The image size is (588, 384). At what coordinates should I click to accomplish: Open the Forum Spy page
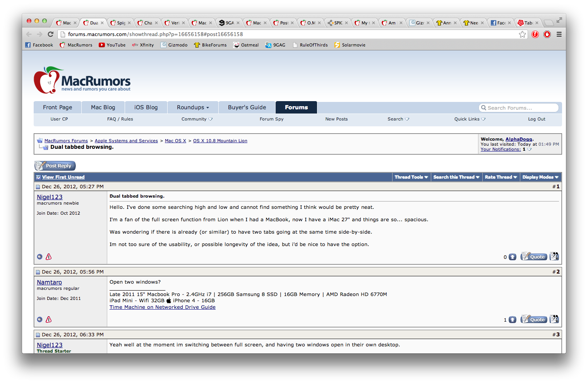(271, 119)
